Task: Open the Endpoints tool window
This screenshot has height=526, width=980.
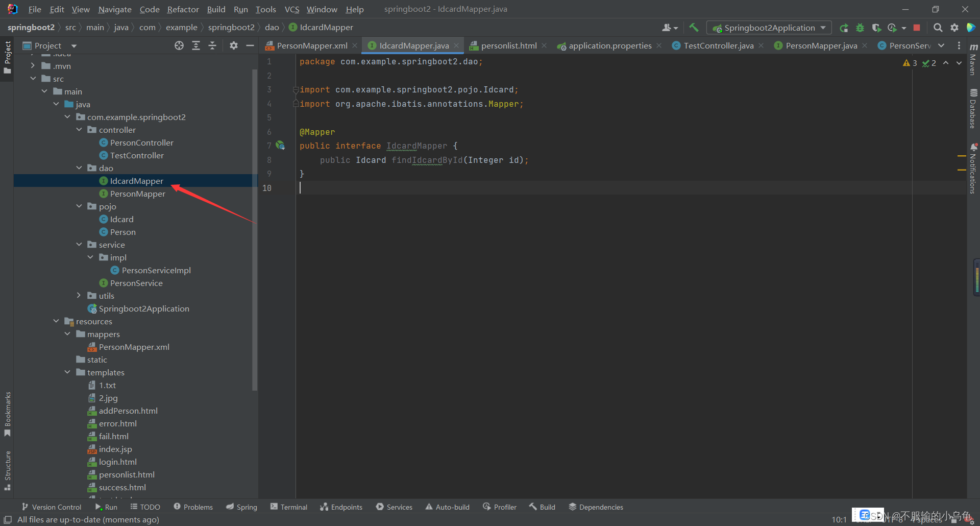Action: click(341, 507)
